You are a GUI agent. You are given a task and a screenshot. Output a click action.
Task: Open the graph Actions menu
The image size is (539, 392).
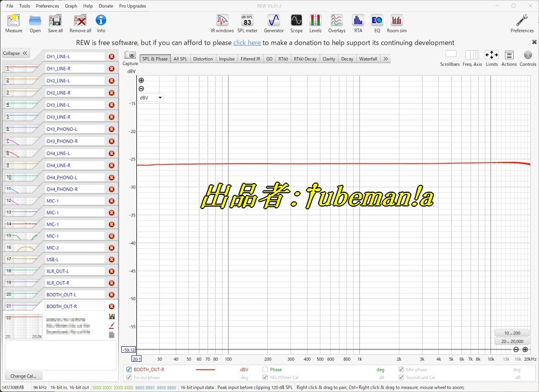(x=509, y=54)
